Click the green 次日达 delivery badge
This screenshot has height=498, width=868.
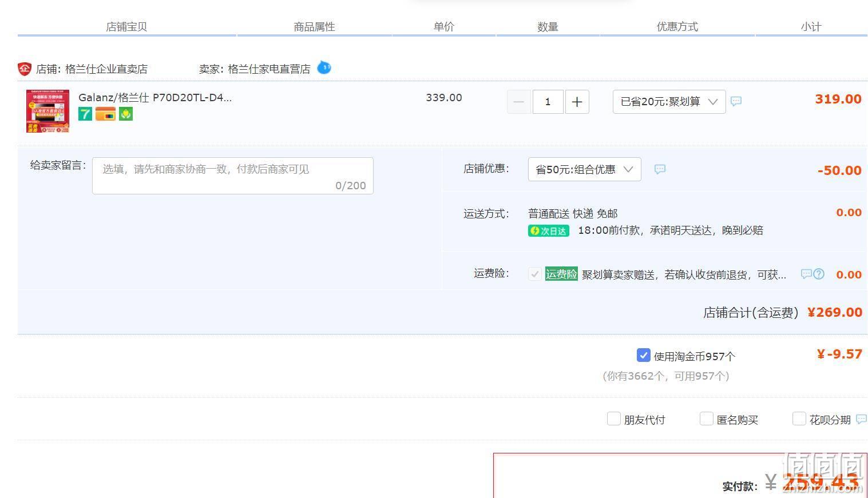[549, 230]
